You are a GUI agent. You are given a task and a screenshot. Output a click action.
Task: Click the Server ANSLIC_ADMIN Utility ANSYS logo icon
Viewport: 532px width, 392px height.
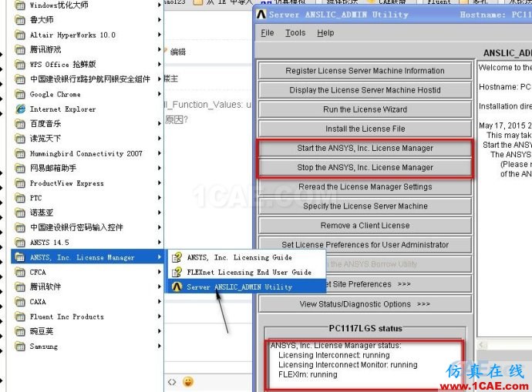[177, 287]
